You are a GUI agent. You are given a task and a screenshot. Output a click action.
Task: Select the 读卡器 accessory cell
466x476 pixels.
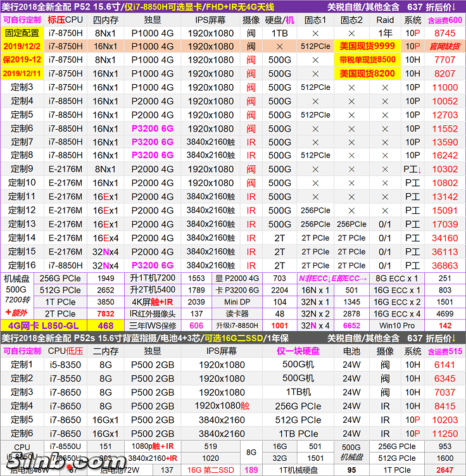pyautogui.click(x=237, y=313)
